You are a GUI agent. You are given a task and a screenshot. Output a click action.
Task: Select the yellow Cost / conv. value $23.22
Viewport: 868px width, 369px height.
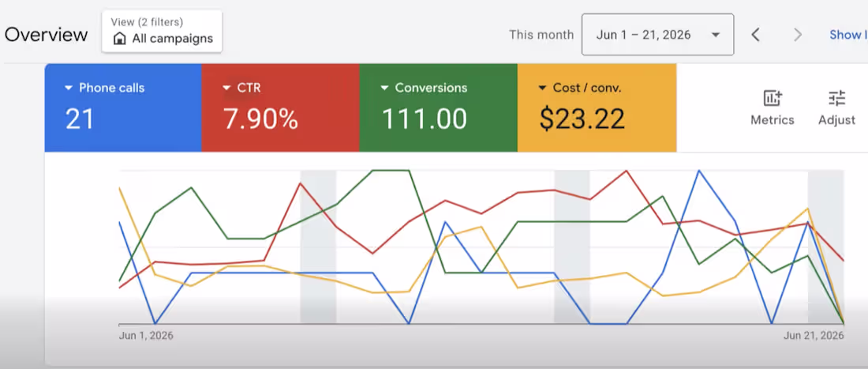pos(582,119)
